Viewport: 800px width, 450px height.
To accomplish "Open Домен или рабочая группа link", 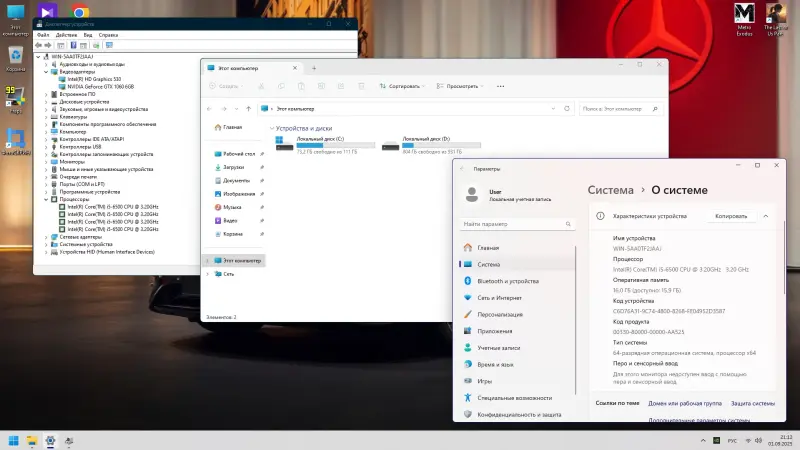I will (685, 403).
